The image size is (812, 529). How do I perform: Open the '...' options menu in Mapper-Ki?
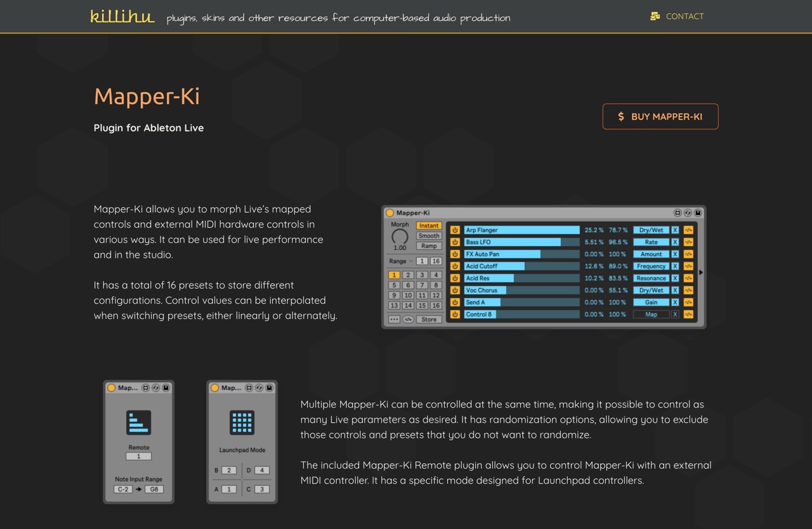(x=394, y=319)
